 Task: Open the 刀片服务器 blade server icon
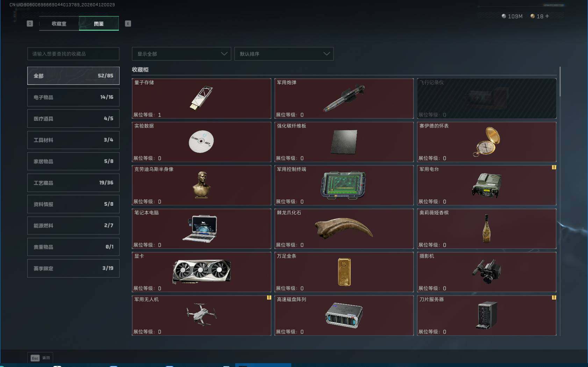[487, 315]
